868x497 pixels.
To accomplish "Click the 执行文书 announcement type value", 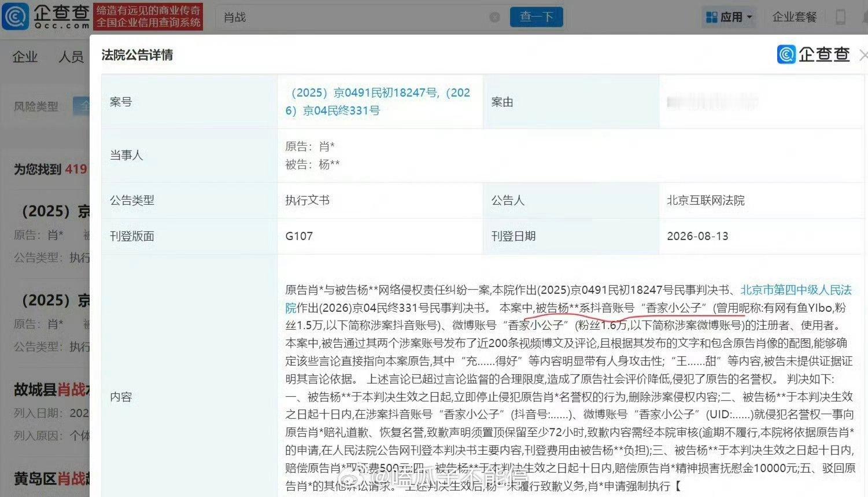I will pyautogui.click(x=307, y=200).
